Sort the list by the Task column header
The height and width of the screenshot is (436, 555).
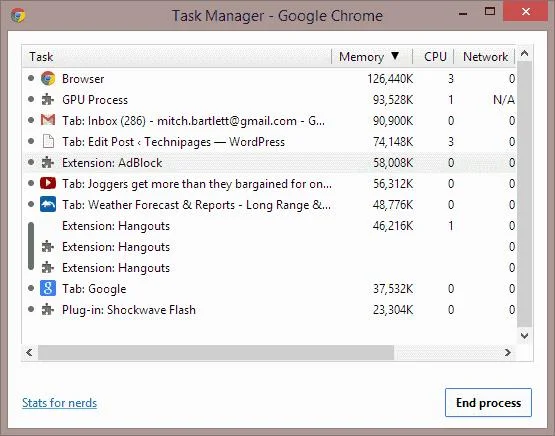[176, 57]
